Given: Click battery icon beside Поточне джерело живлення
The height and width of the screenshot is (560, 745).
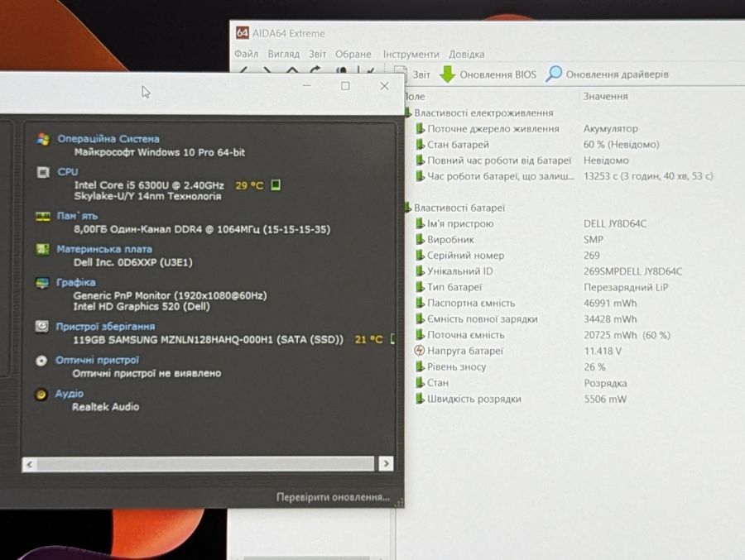Looking at the screenshot, I should pos(420,129).
